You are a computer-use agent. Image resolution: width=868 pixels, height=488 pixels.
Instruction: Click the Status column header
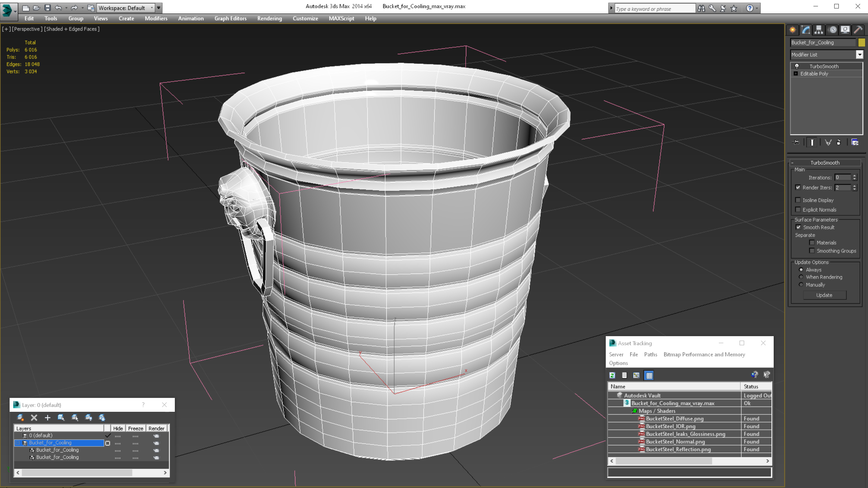click(x=756, y=386)
